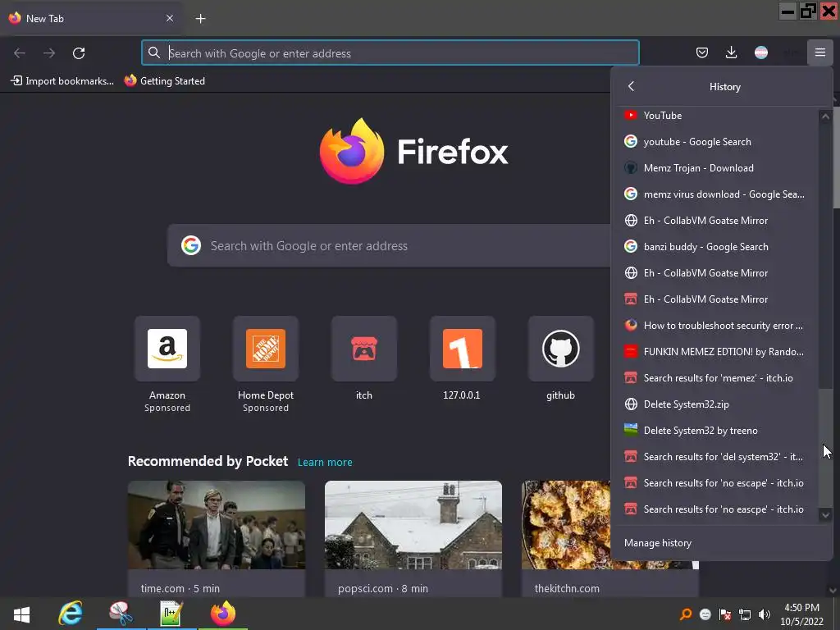Screen dimensions: 840x630
Task: Open "Search results for 'no eascpe'" entry
Action: [x=718, y=509]
